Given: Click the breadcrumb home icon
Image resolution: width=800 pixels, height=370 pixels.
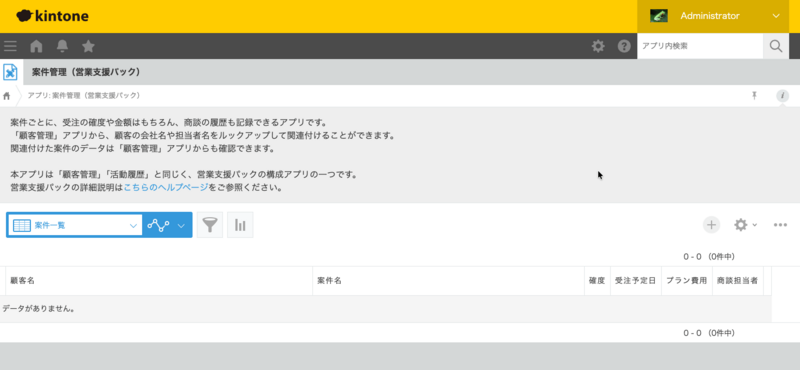Looking at the screenshot, I should 7,96.
